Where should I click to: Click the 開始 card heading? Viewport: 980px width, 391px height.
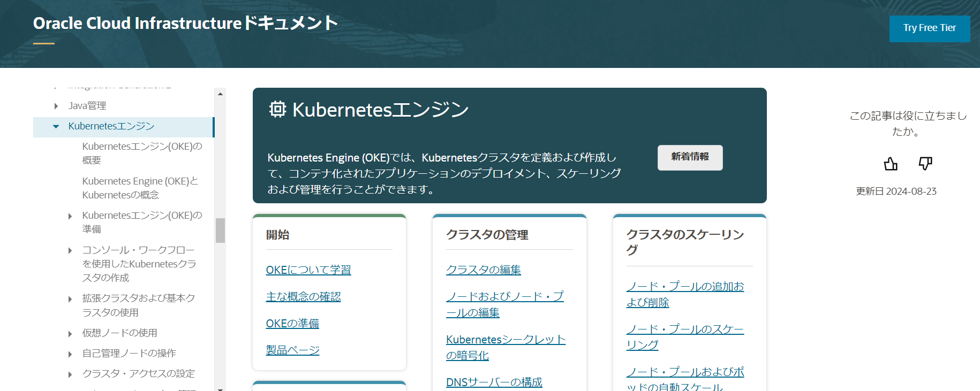point(277,235)
